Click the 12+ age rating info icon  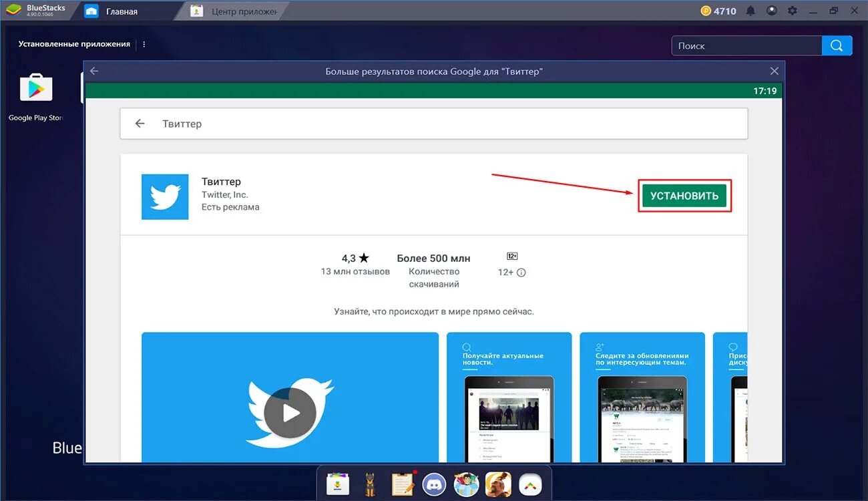[521, 273]
